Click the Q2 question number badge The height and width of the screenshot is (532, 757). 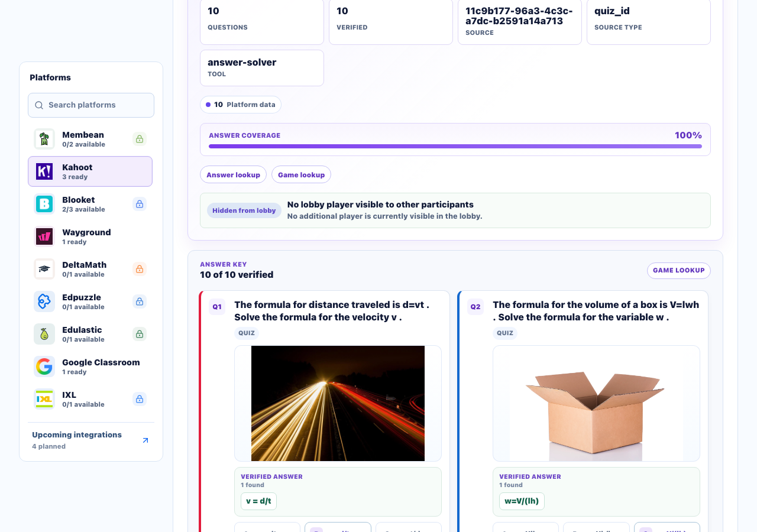(475, 307)
